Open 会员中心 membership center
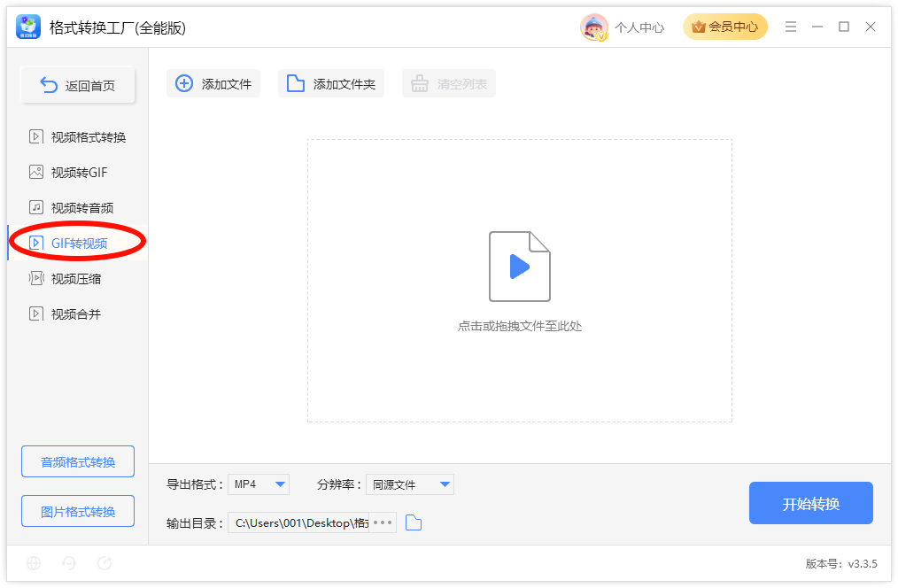Screen dimensions: 898x588 pyautogui.click(x=725, y=27)
